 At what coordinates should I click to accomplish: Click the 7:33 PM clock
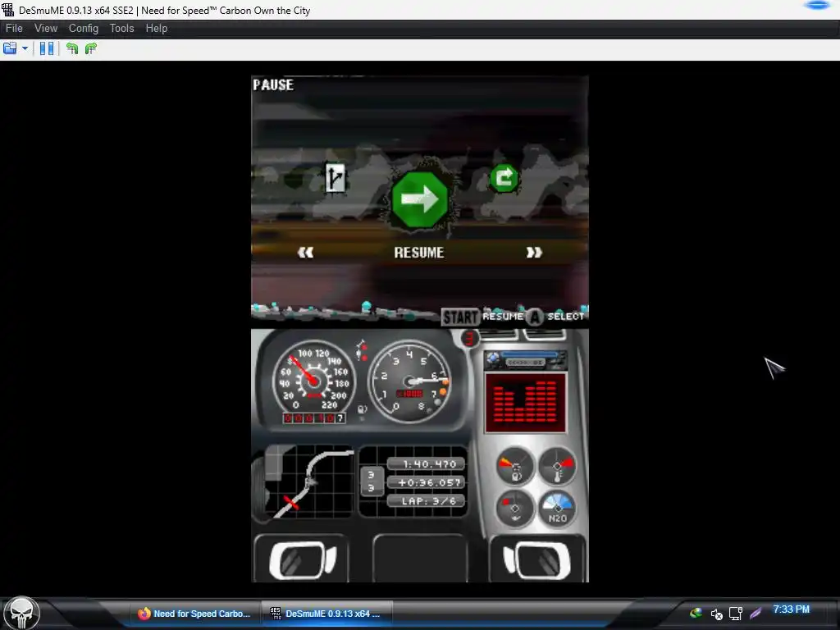(791, 609)
